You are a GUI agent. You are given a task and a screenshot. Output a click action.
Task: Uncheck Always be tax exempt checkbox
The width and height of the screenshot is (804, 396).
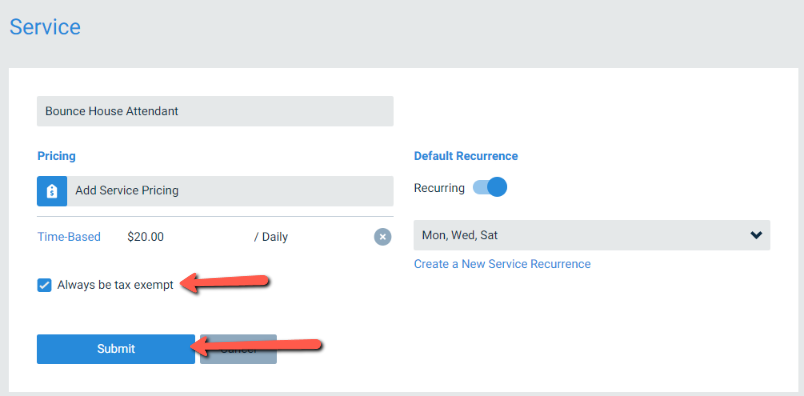tap(45, 285)
